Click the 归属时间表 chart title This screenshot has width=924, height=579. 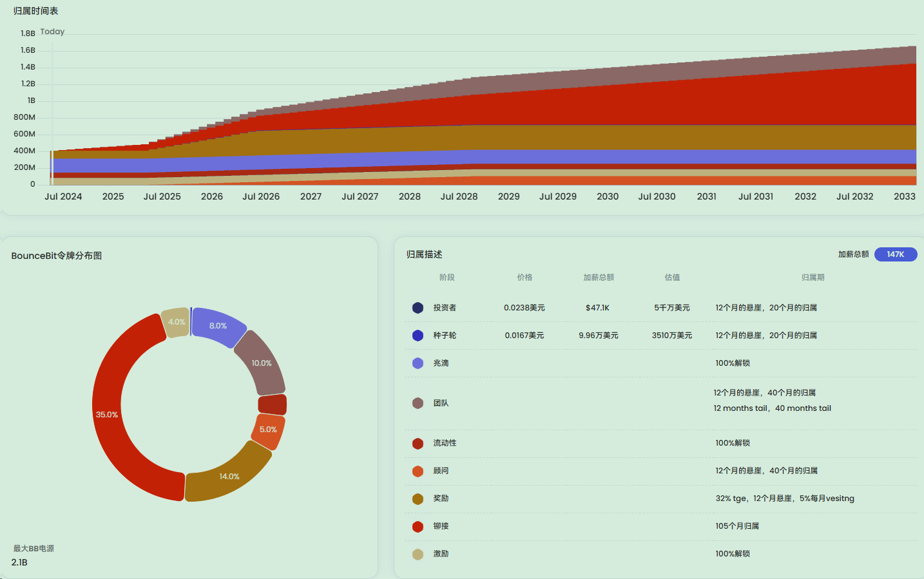[35, 11]
